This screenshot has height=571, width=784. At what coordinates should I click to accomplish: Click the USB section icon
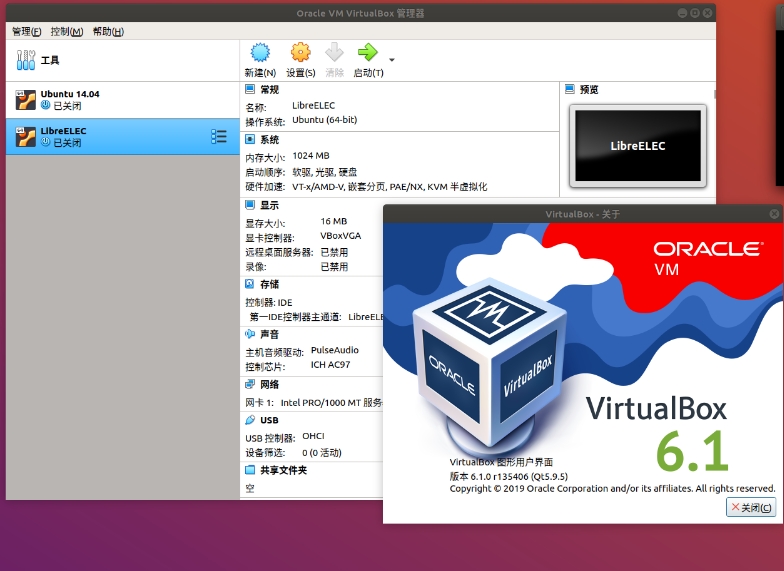[x=250, y=420]
